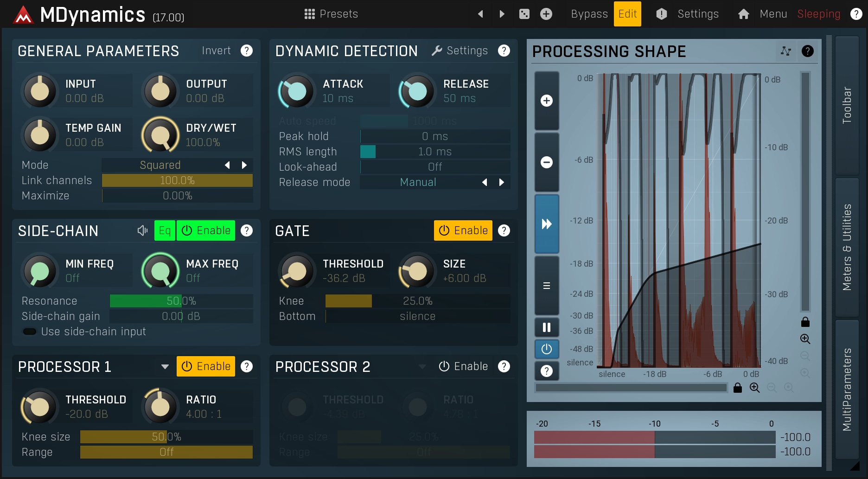
Task: Enable Processor 2
Action: 463,366
